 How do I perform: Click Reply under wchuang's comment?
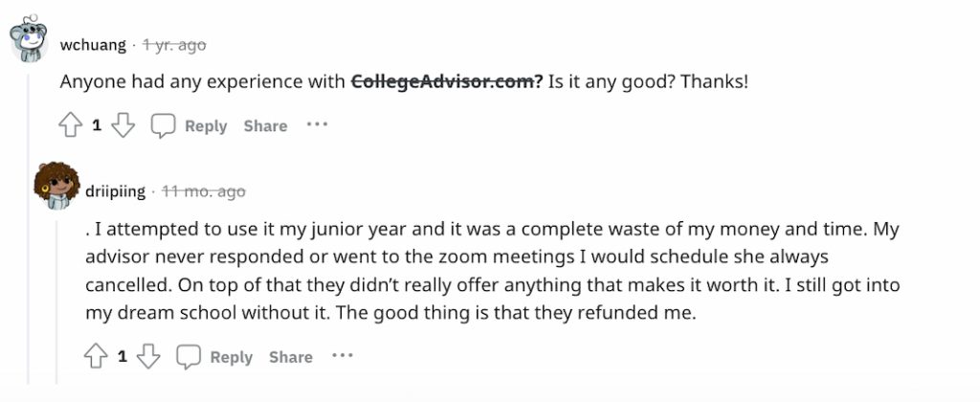point(206,125)
